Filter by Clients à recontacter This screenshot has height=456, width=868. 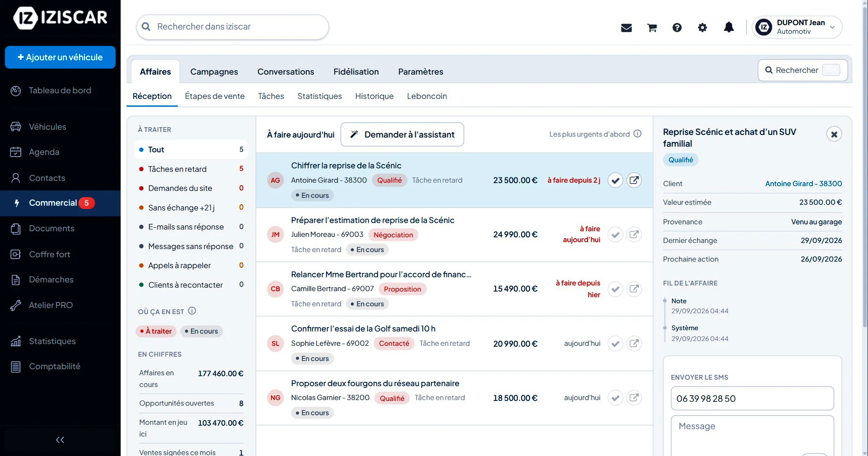pos(191,285)
